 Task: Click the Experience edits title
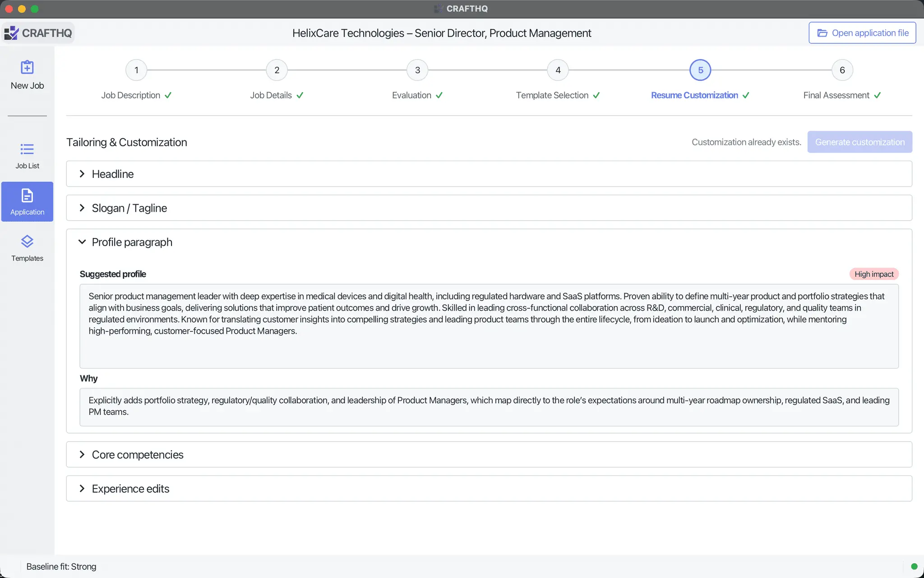[130, 489]
